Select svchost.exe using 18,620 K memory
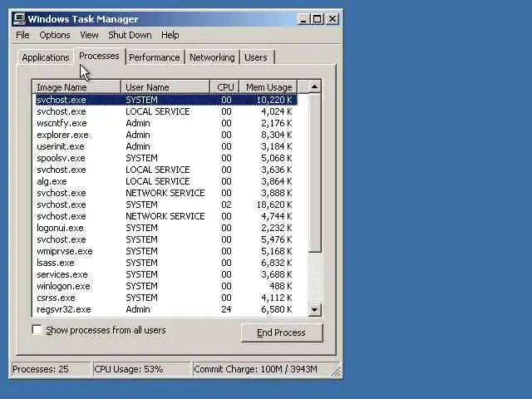This screenshot has height=399, width=532. (166, 204)
